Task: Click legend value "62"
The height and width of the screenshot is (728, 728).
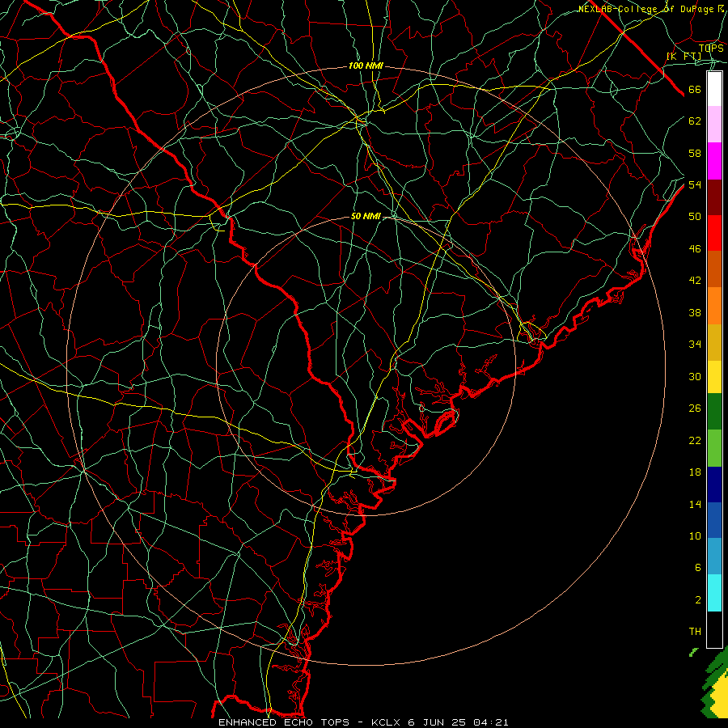Action: (x=695, y=121)
